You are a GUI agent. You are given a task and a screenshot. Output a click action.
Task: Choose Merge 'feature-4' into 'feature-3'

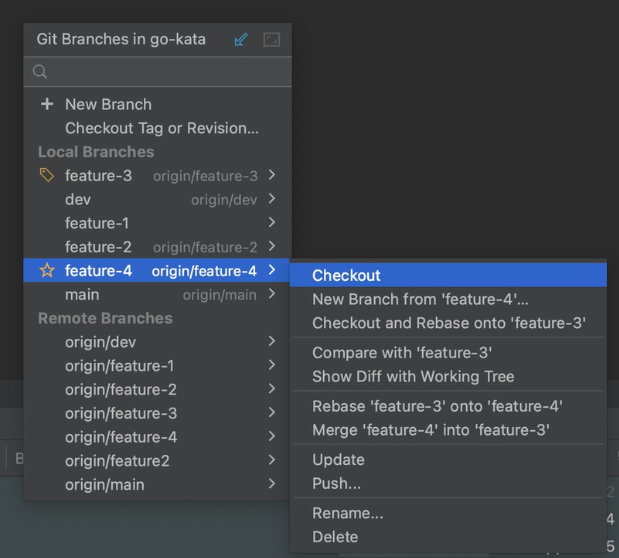coord(431,430)
